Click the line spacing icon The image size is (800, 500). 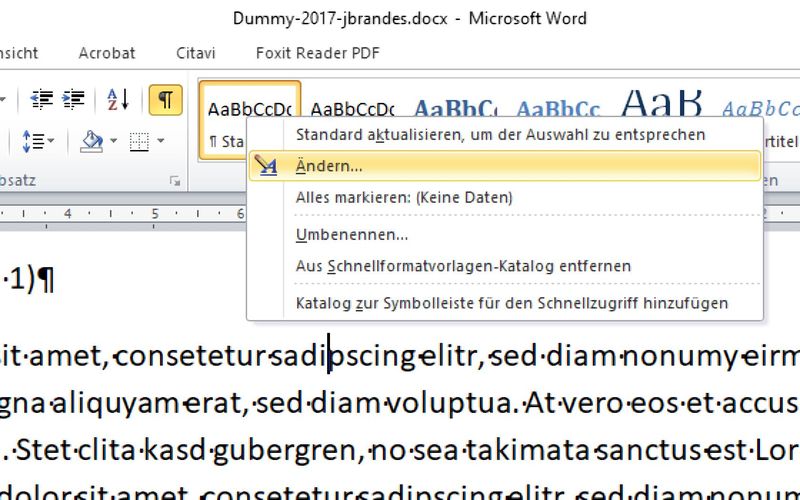[34, 141]
